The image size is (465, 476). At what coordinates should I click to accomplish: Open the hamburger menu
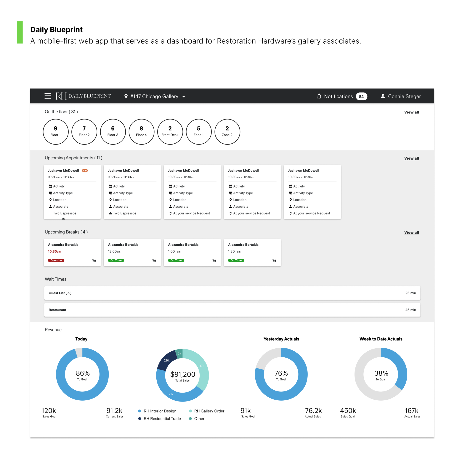click(x=48, y=96)
